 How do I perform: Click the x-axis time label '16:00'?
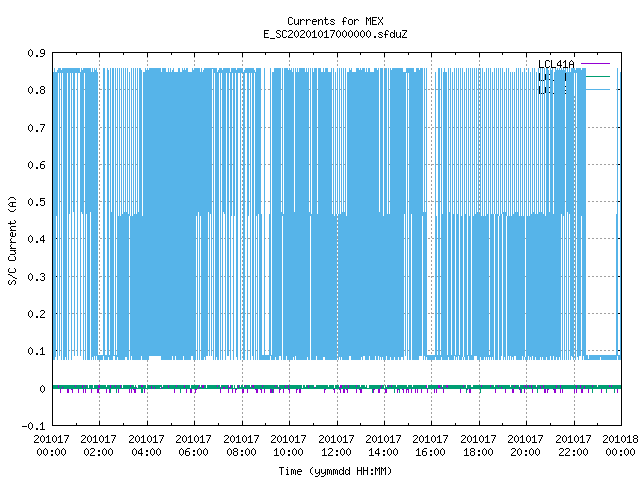coord(430,452)
